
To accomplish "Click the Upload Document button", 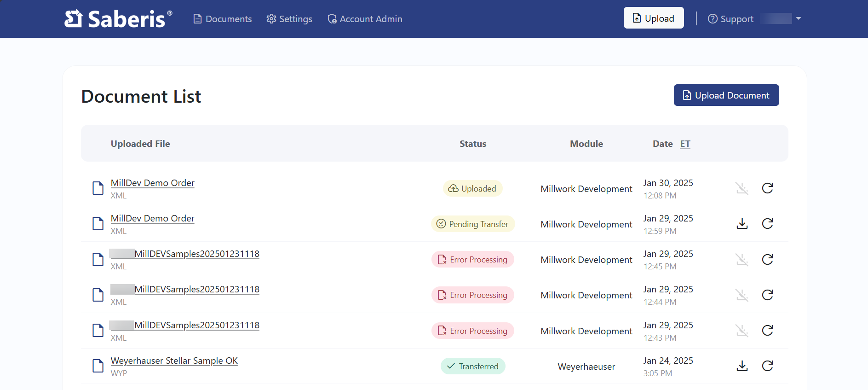I will [x=726, y=95].
